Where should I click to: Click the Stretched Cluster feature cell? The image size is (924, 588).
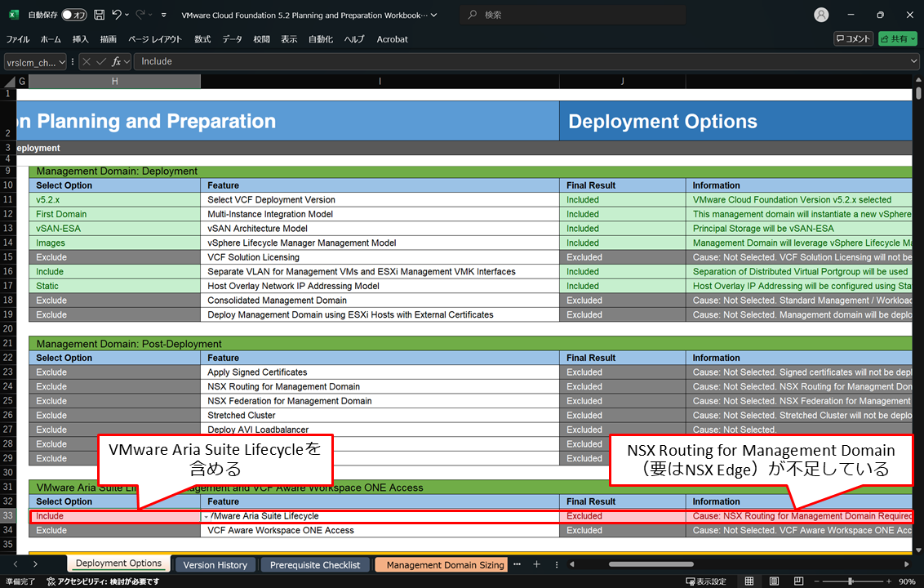(x=380, y=415)
